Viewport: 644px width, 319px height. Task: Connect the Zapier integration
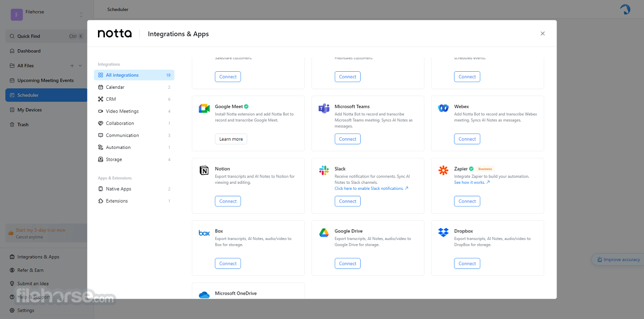pos(467,201)
